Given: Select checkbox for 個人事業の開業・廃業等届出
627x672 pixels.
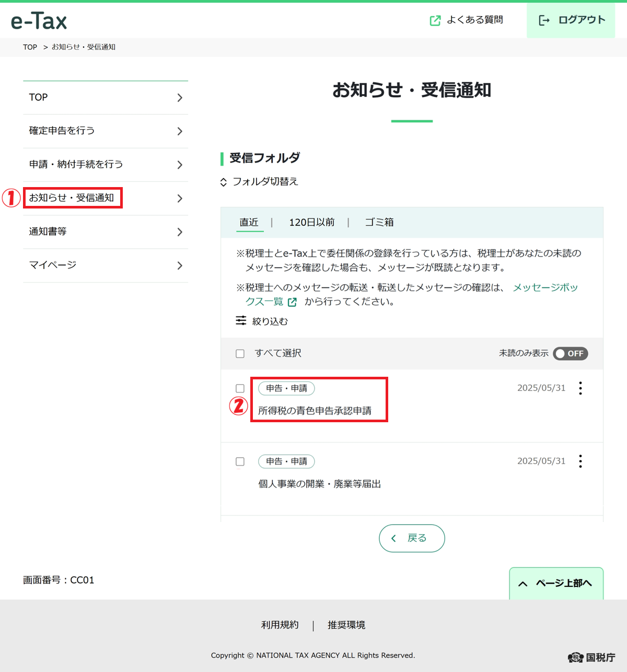Looking at the screenshot, I should (x=240, y=461).
